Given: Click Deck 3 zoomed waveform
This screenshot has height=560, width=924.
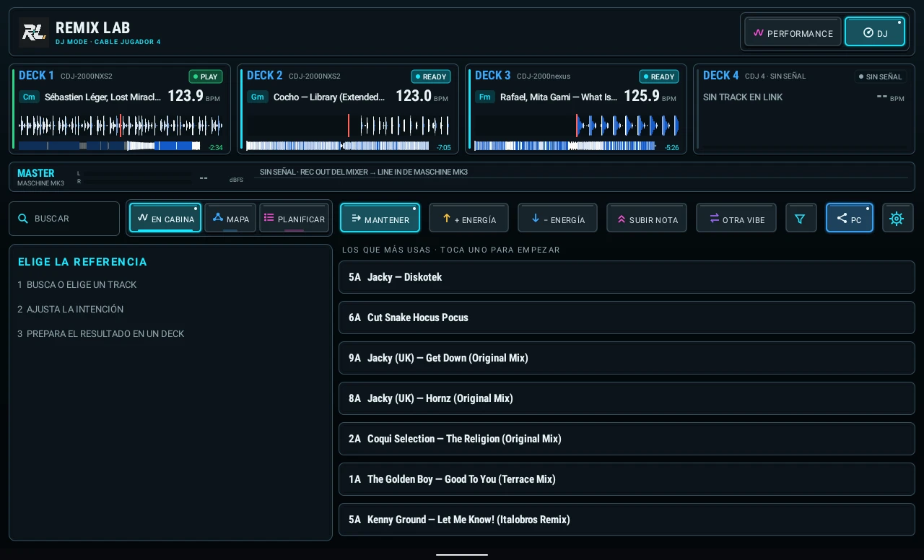Looking at the screenshot, I should pos(577,126).
